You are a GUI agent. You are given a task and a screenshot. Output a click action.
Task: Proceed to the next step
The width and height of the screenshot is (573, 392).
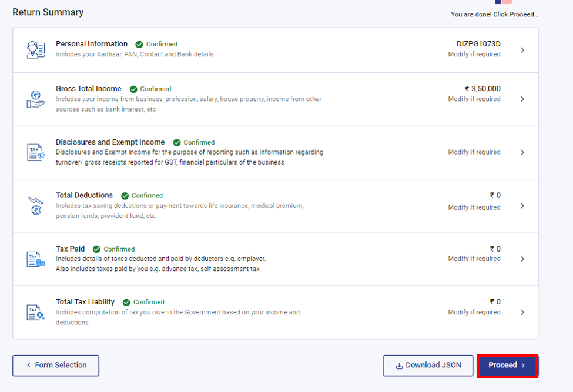pos(507,366)
